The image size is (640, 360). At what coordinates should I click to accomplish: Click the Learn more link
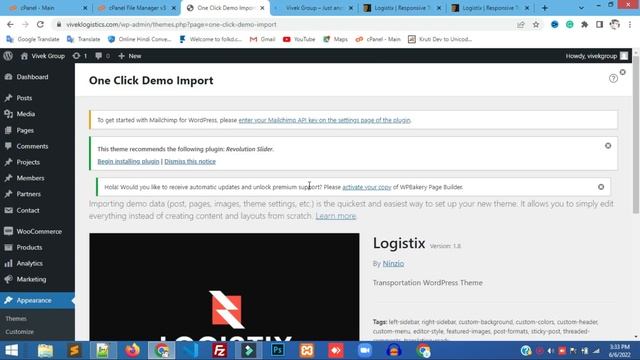[x=336, y=216]
